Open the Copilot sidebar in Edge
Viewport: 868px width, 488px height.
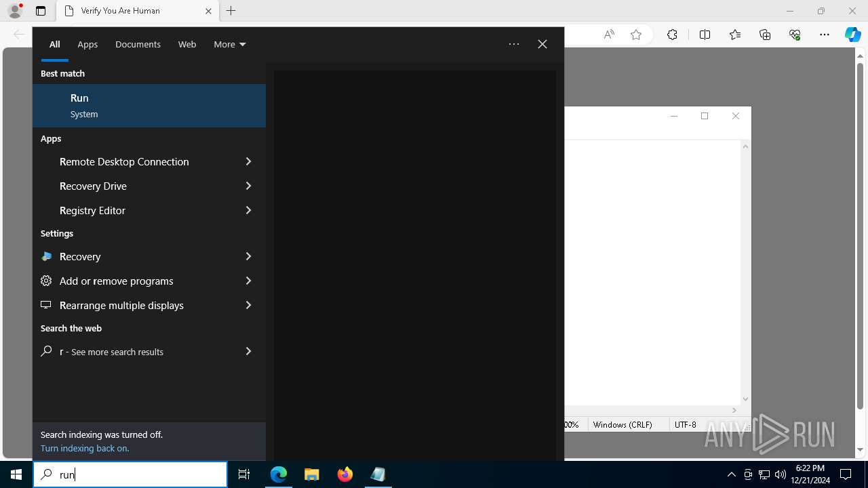click(853, 35)
